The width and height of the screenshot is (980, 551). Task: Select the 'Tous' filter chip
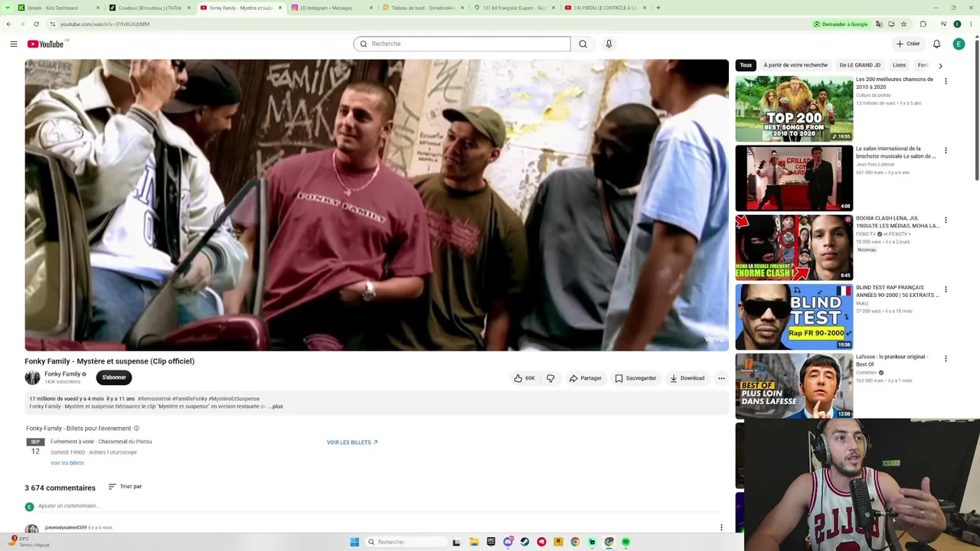[x=746, y=65]
